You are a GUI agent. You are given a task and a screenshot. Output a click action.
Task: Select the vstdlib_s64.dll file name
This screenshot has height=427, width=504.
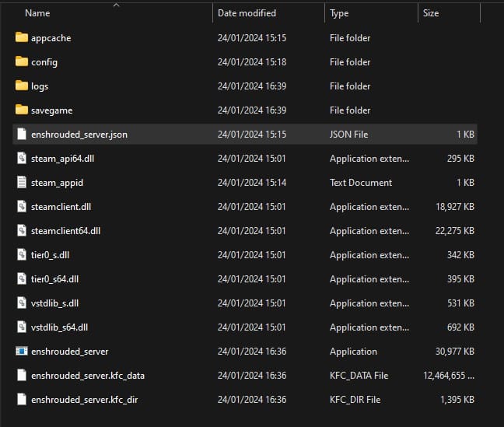coord(59,327)
